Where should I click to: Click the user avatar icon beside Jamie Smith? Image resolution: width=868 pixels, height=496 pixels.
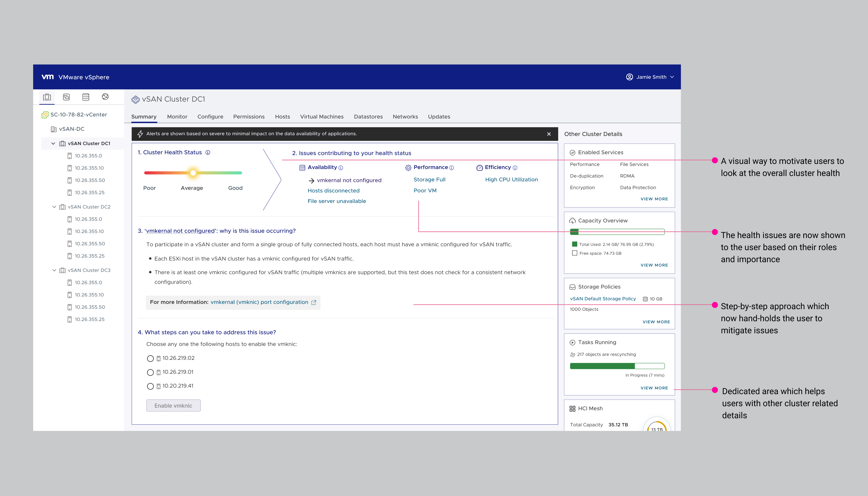[x=630, y=77]
